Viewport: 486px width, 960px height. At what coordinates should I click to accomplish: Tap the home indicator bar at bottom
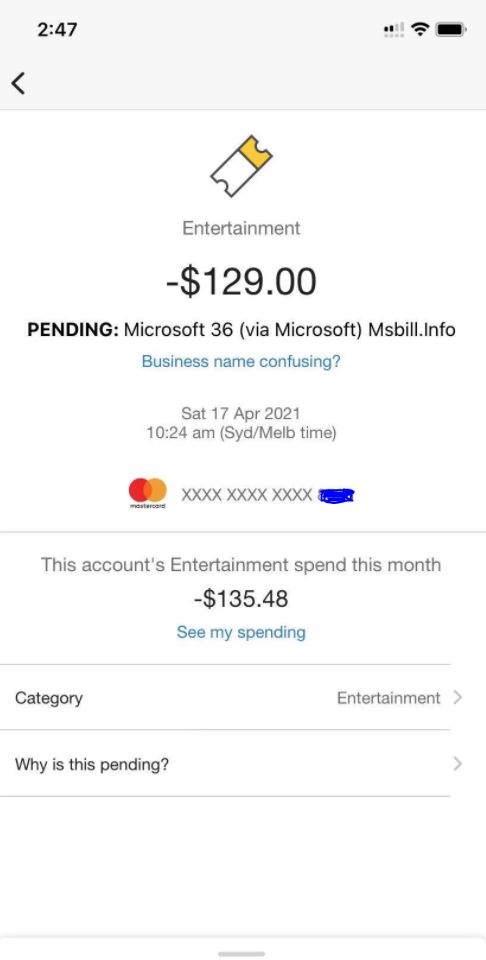(x=241, y=954)
